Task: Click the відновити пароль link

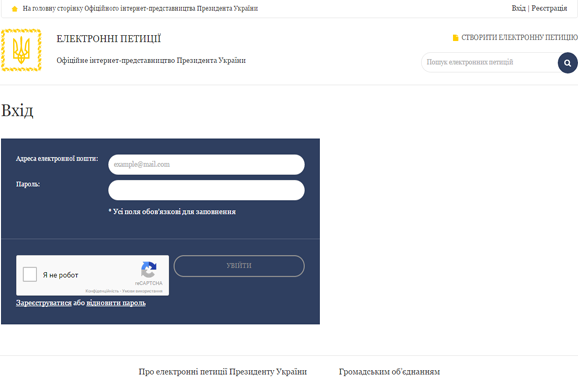Action: point(116,303)
